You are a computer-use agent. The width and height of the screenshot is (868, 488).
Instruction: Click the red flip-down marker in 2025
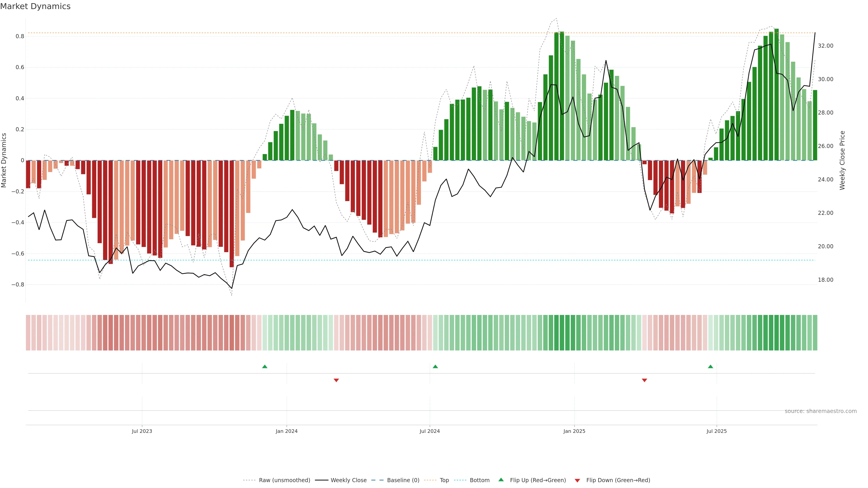(x=644, y=380)
